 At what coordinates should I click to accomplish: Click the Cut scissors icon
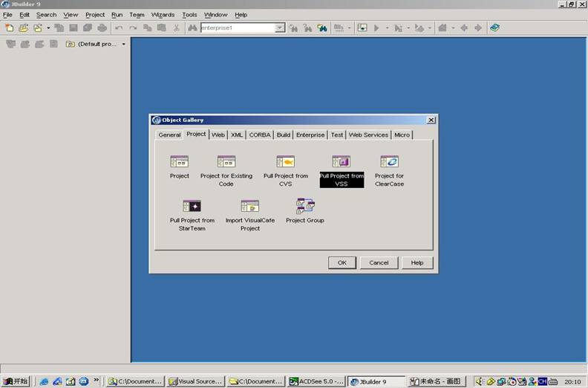tap(176, 28)
